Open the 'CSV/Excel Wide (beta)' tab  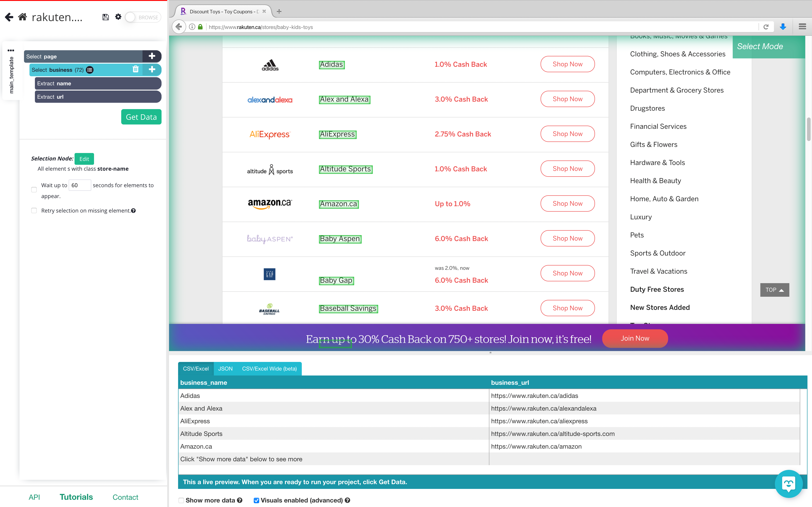click(270, 368)
